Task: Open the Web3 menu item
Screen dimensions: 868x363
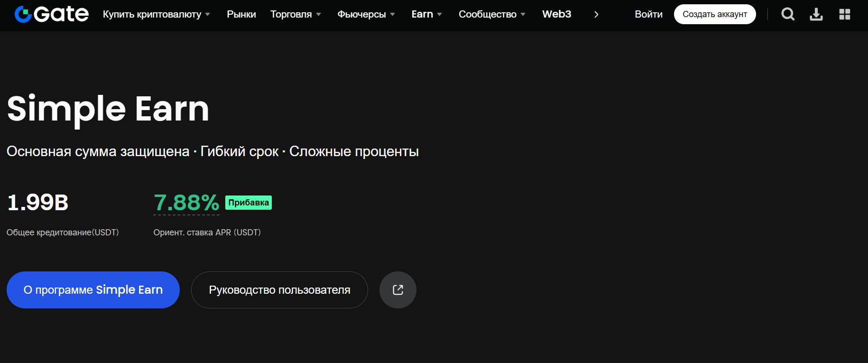Action: point(556,14)
